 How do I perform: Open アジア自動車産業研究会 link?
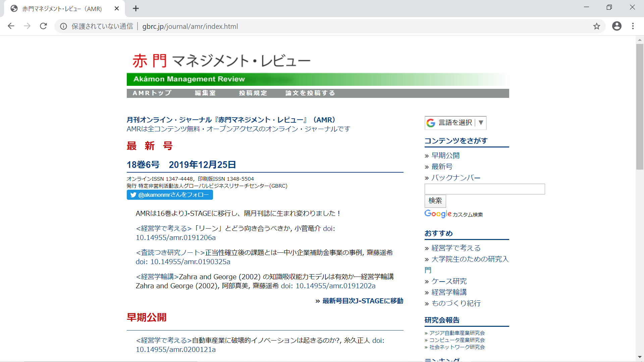(457, 333)
